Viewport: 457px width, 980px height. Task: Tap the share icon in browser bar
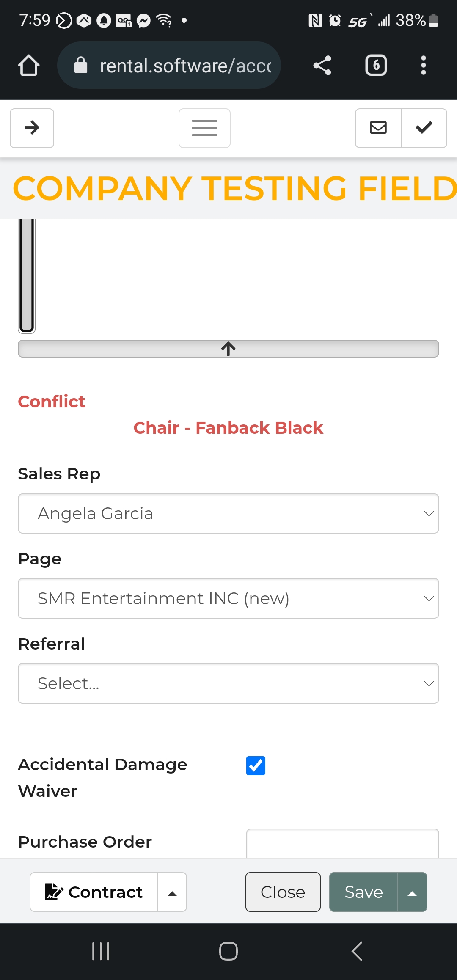click(322, 66)
